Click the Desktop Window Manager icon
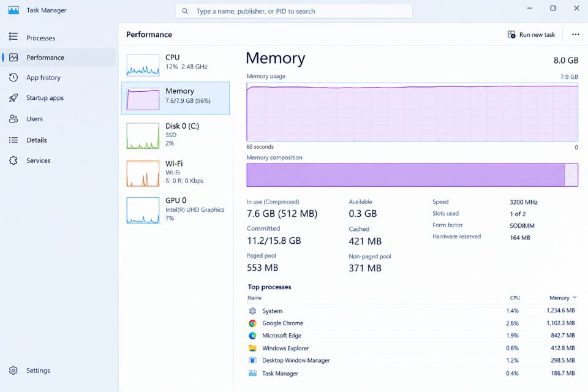 253,361
